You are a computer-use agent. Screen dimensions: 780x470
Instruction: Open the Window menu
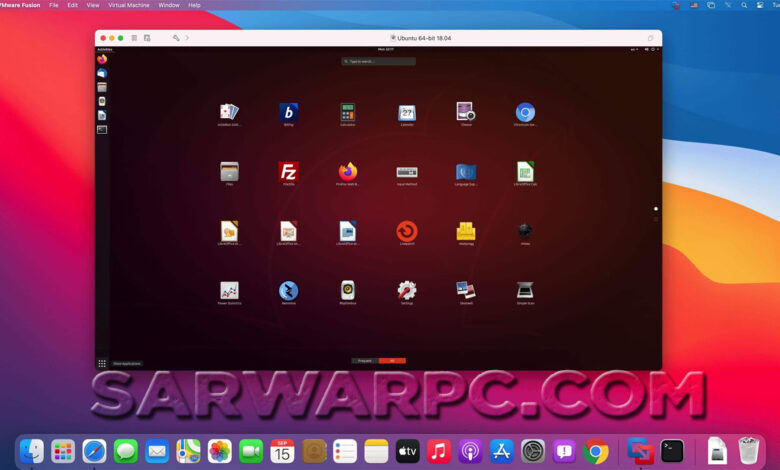169,5
